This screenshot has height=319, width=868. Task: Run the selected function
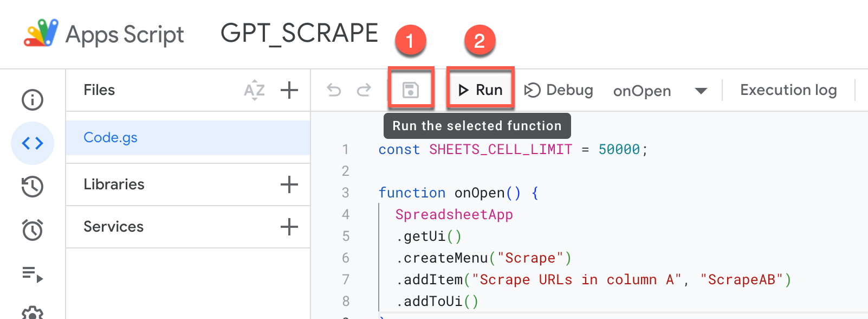coord(480,90)
